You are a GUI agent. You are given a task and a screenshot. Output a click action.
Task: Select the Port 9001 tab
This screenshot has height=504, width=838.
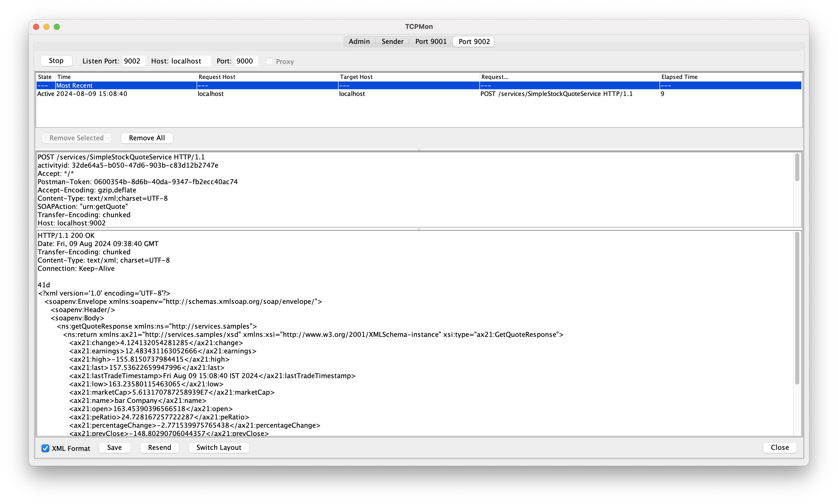click(430, 41)
